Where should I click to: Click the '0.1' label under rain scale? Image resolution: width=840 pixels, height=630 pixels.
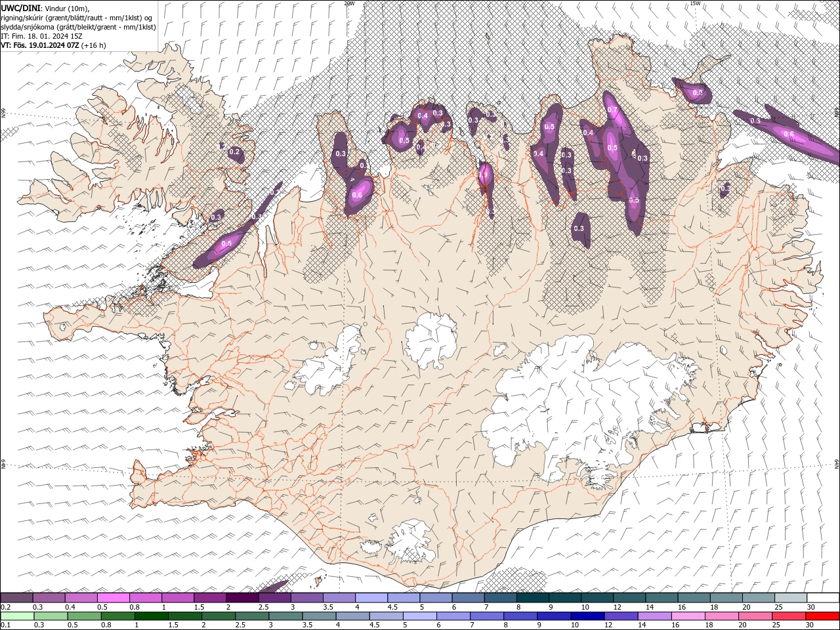[5, 625]
